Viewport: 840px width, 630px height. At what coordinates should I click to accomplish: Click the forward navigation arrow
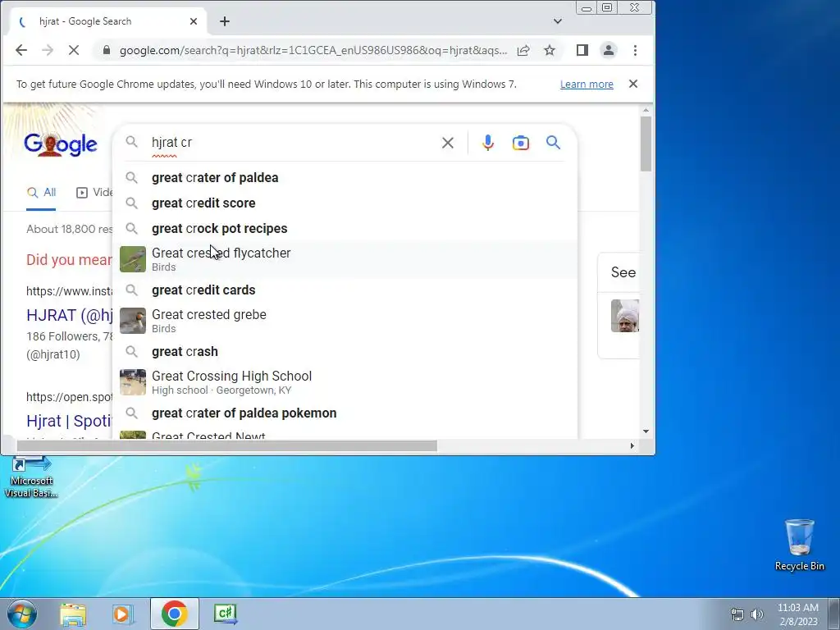[47, 50]
